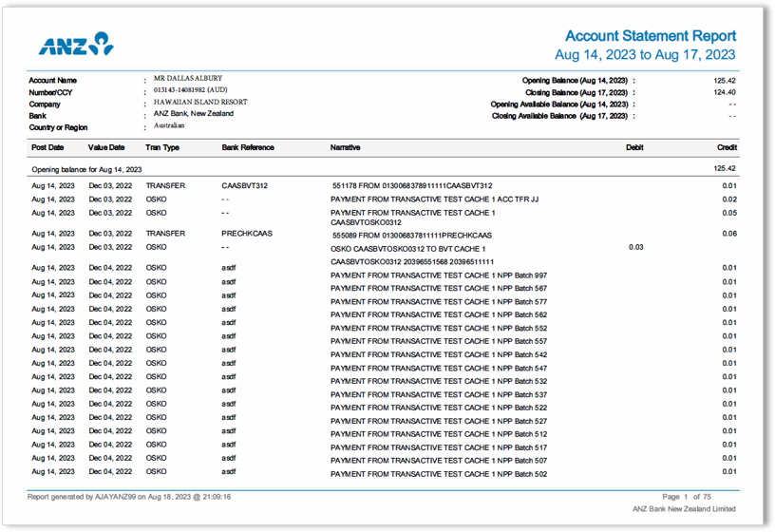
Task: Click the Post Date column header
Action: tap(47, 148)
